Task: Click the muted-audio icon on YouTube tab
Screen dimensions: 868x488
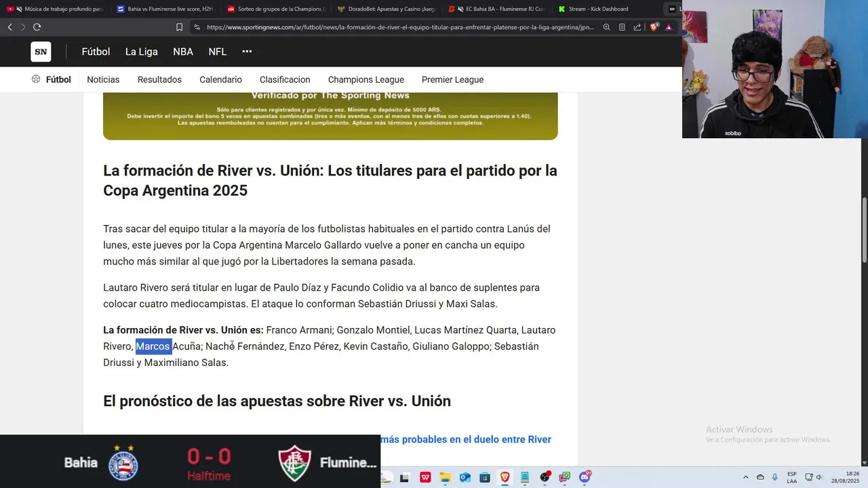Action: coord(19,9)
